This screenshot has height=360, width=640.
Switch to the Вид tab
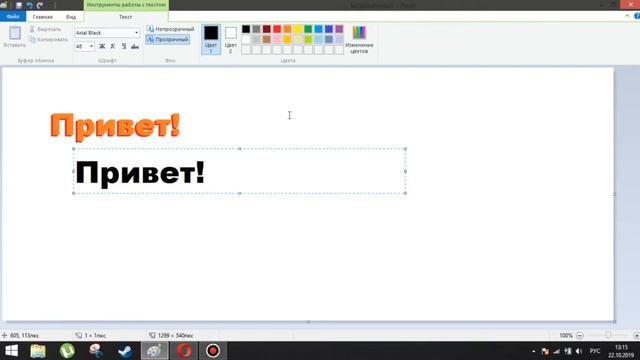pyautogui.click(x=71, y=17)
